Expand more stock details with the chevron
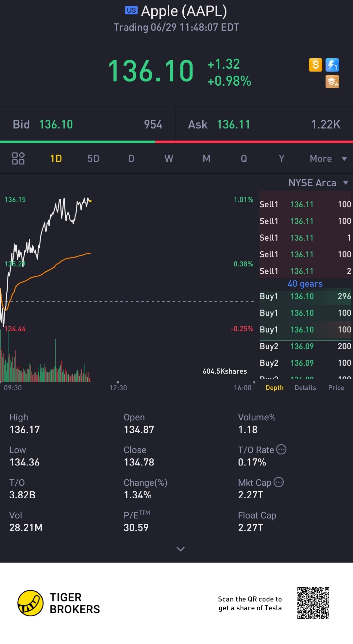 (180, 549)
